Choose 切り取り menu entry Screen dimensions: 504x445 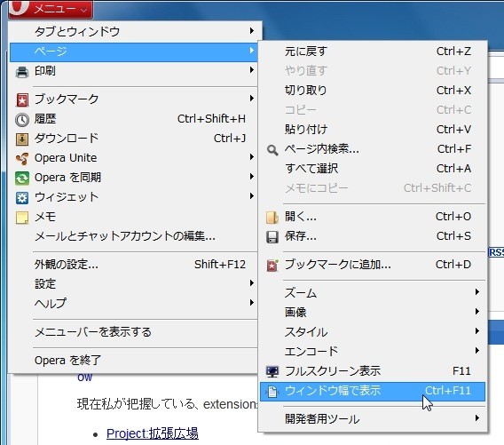pyautogui.click(x=373, y=91)
